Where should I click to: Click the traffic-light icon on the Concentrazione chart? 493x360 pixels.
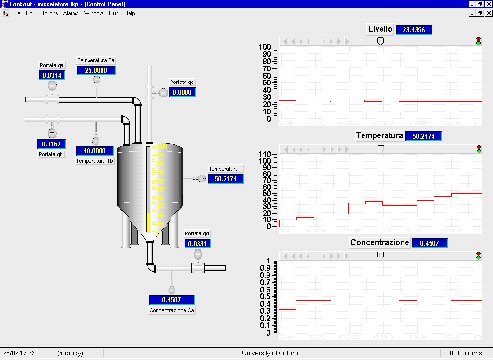[x=479, y=256]
